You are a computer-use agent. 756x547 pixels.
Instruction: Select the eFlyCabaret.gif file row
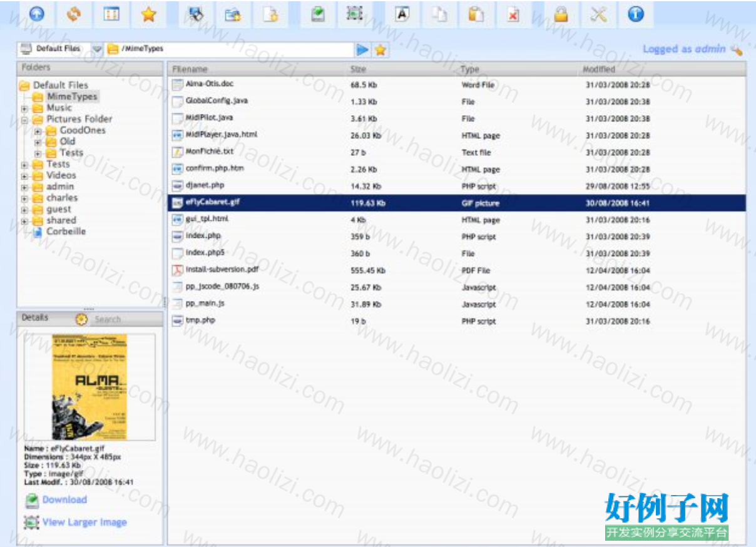point(457,203)
